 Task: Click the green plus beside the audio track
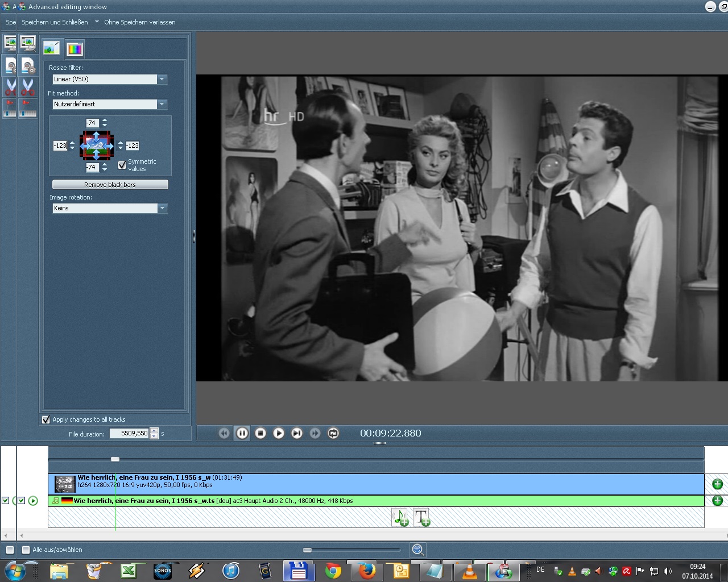point(717,500)
